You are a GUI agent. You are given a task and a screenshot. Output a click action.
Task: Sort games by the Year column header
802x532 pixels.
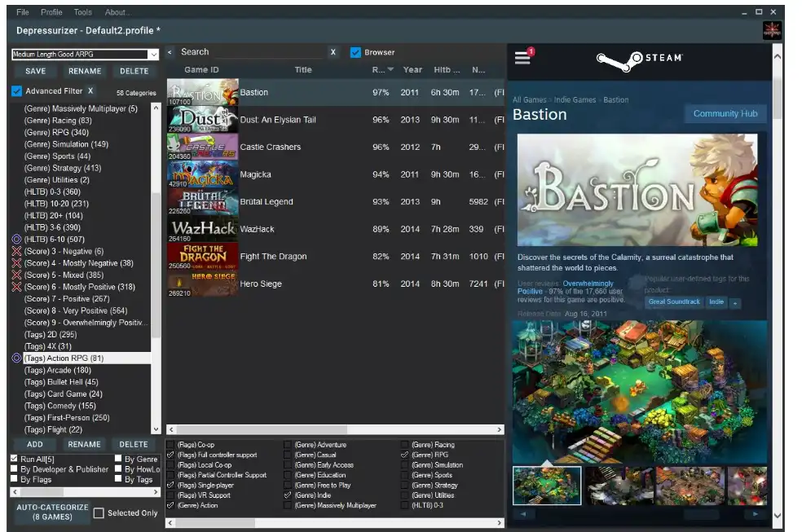412,69
